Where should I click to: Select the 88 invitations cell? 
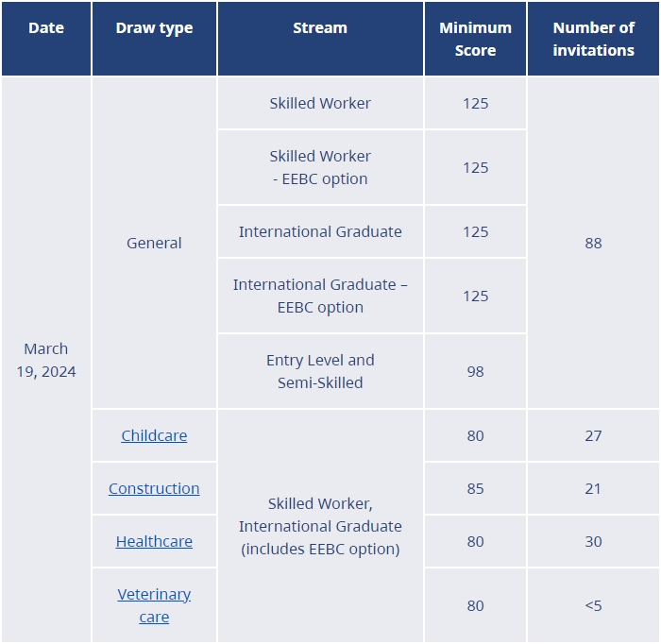(x=593, y=243)
